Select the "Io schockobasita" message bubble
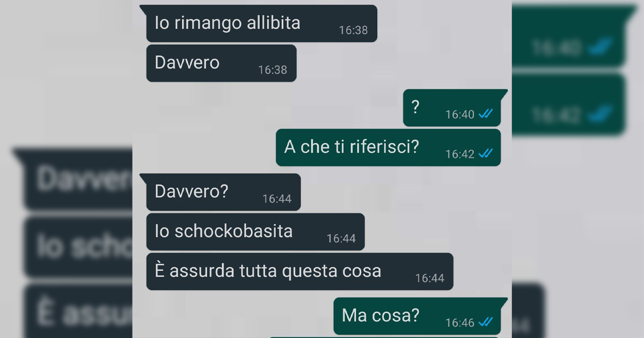The image size is (644, 338). [x=255, y=232]
